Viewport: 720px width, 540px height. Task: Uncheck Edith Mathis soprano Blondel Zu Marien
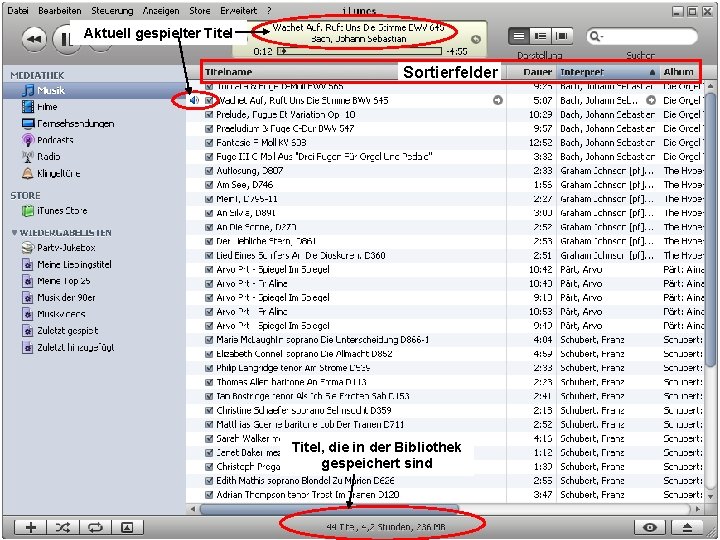[209, 481]
